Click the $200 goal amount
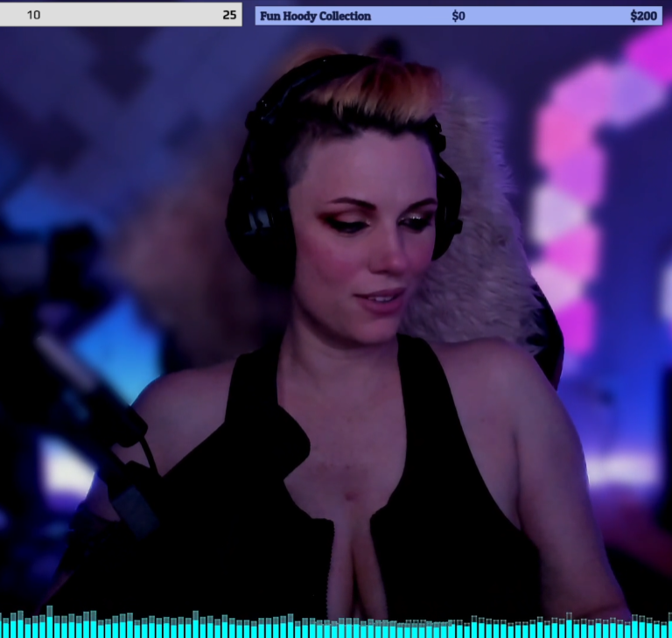Image resolution: width=672 pixels, height=638 pixels. tap(644, 17)
